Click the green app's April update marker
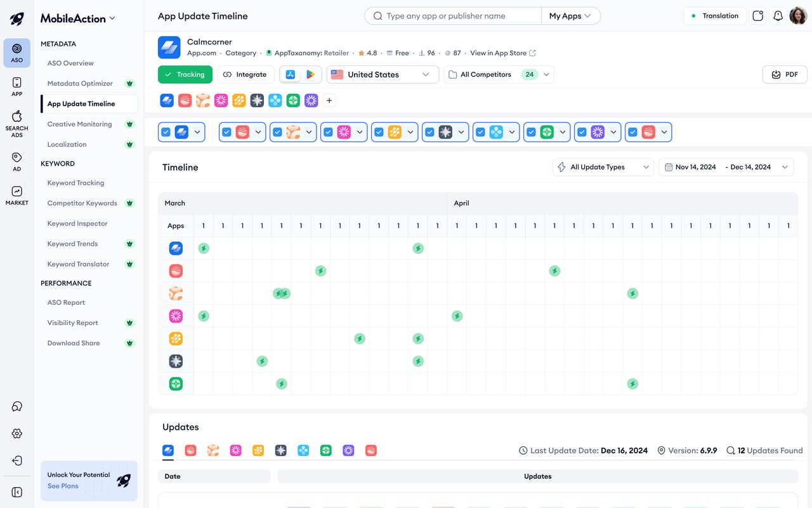The width and height of the screenshot is (812, 508). pos(632,384)
